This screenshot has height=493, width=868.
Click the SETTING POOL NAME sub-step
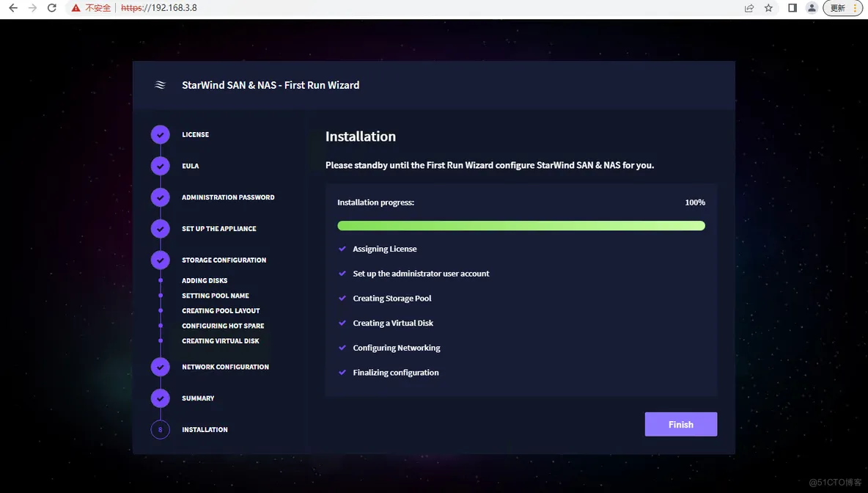tap(216, 296)
